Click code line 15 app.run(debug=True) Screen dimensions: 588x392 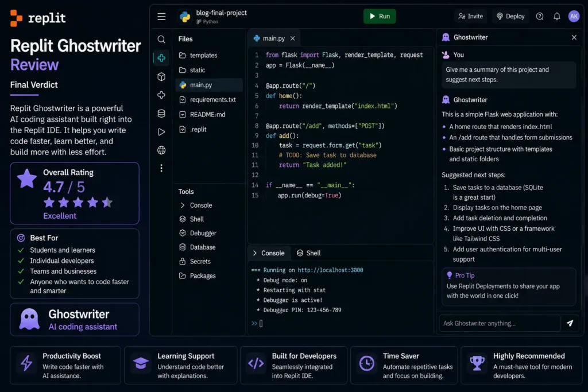310,195
